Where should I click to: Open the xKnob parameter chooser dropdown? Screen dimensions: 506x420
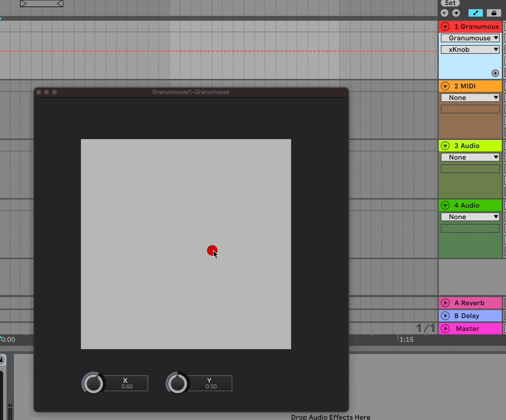click(470, 50)
